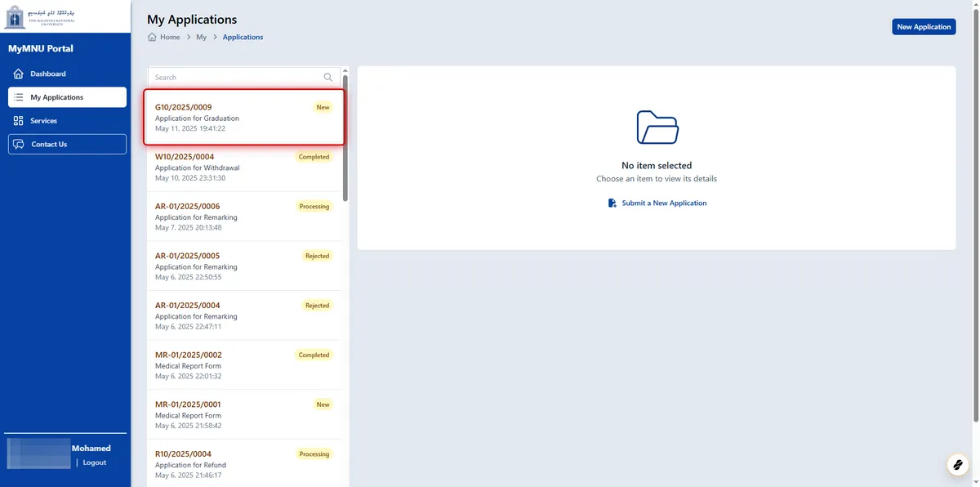Open application MR-01/2025/0002
The width and height of the screenshot is (980, 487).
pos(244,365)
